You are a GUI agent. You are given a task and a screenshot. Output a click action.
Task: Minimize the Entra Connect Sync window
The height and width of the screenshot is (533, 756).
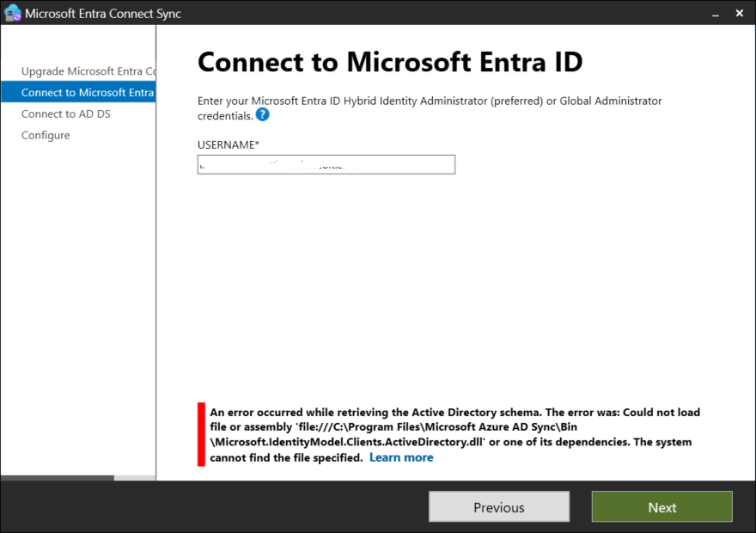(716, 14)
